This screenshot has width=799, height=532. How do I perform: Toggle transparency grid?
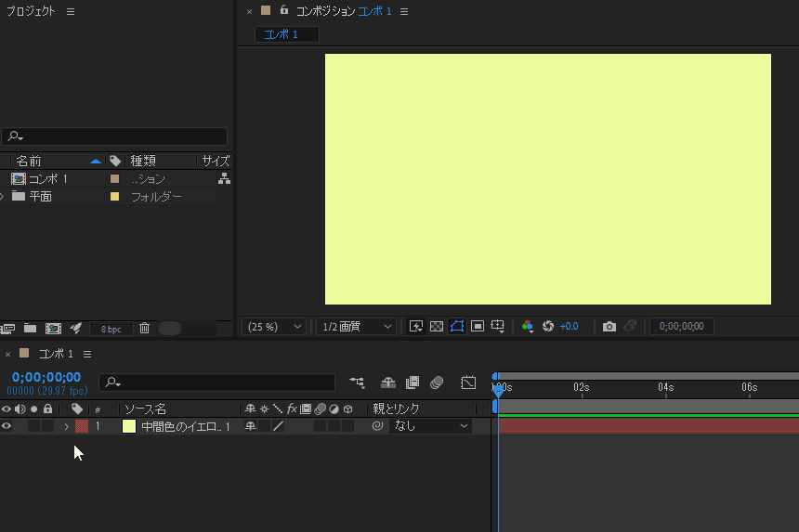tap(437, 326)
